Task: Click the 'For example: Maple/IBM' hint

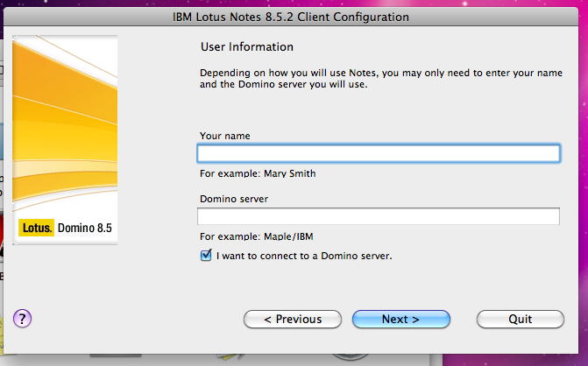Action: point(257,236)
